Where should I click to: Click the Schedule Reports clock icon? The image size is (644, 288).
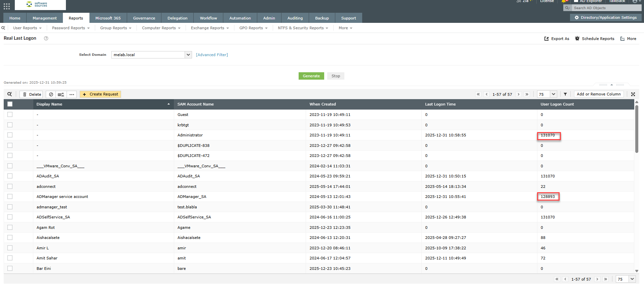click(577, 39)
